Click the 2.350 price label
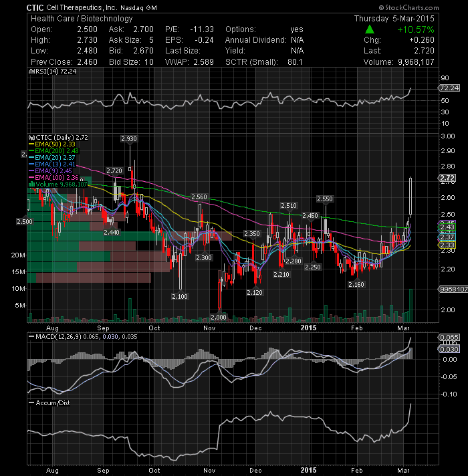 tap(252, 233)
